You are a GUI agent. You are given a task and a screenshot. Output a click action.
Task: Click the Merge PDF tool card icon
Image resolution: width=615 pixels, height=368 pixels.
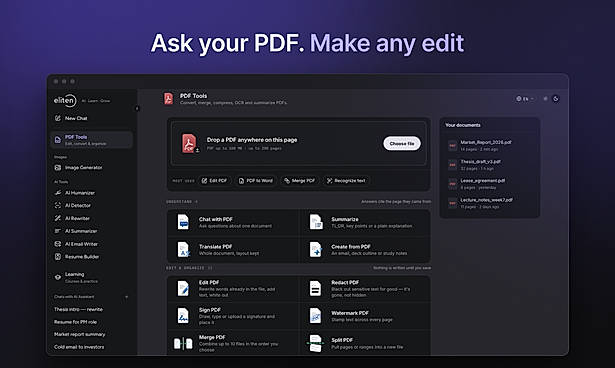(183, 343)
